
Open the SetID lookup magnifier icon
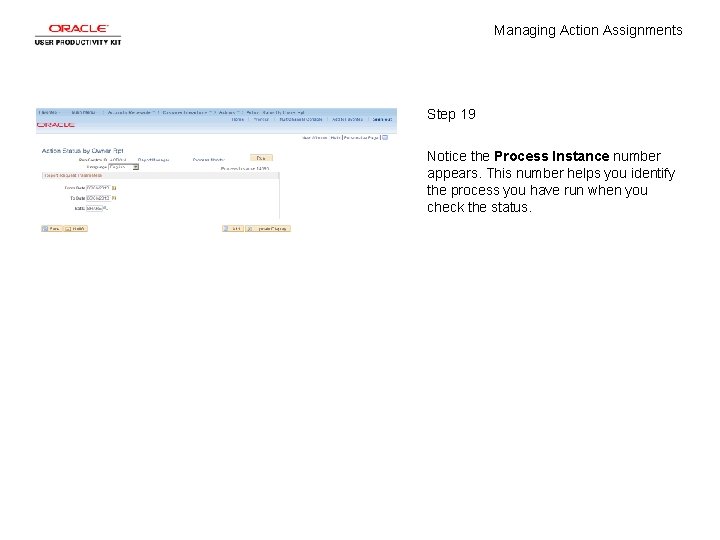[105, 208]
